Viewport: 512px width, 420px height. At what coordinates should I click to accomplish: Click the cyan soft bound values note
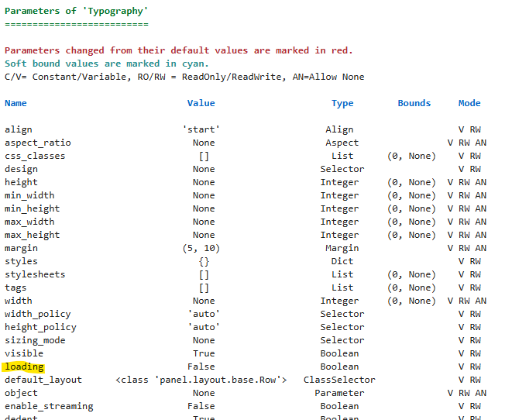click(106, 64)
